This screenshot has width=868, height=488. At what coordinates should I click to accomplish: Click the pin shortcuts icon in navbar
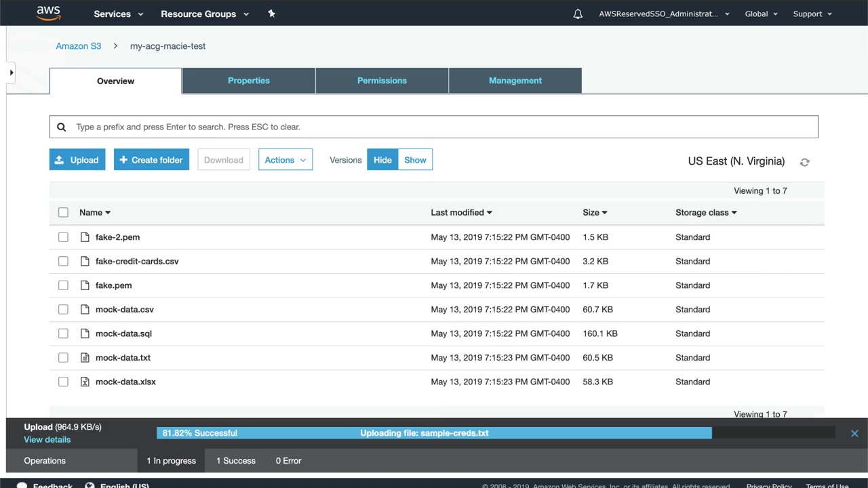point(271,14)
